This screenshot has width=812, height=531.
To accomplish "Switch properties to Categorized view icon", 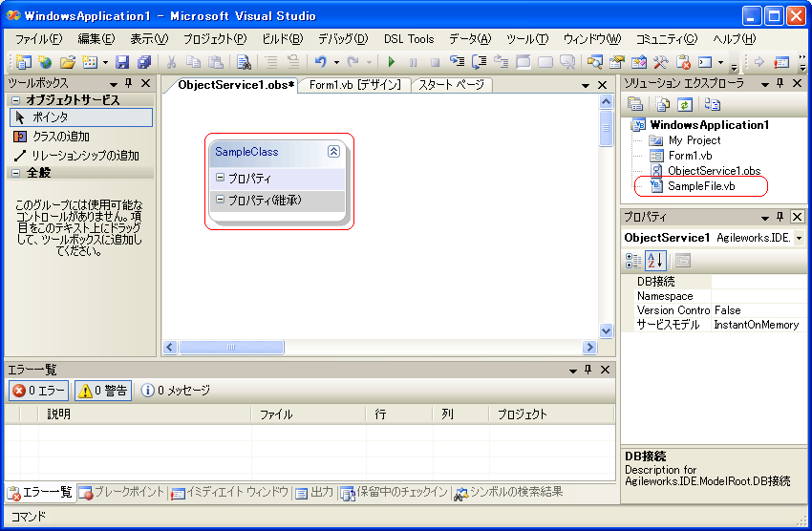I will [632, 261].
